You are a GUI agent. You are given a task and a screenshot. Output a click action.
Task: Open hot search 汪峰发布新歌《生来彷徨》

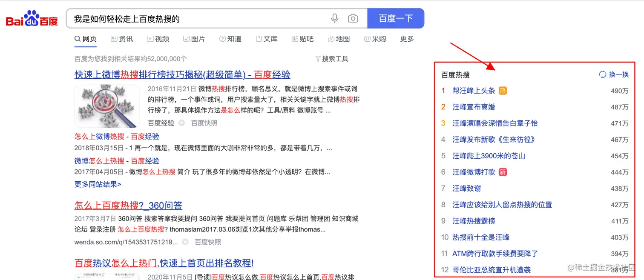[494, 140]
